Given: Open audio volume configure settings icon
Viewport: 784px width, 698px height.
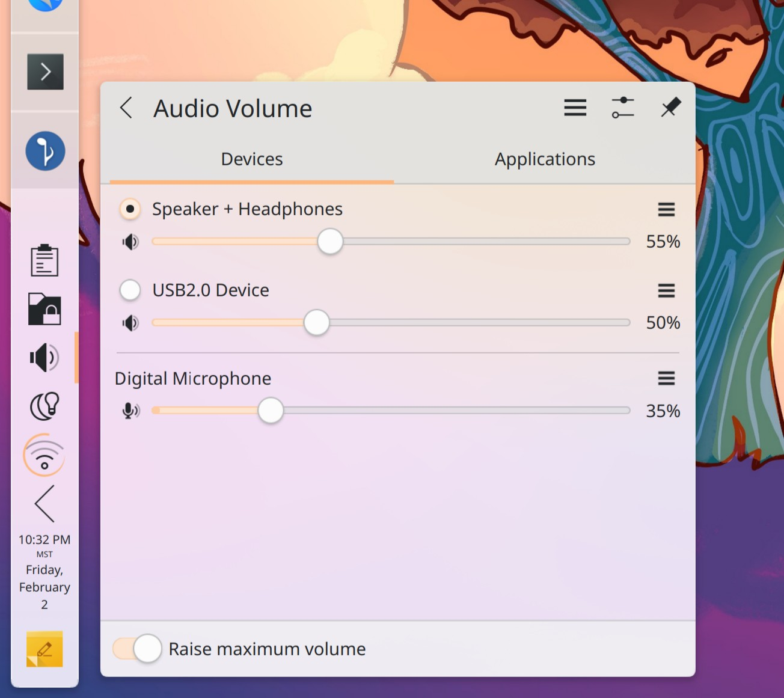Looking at the screenshot, I should point(623,108).
